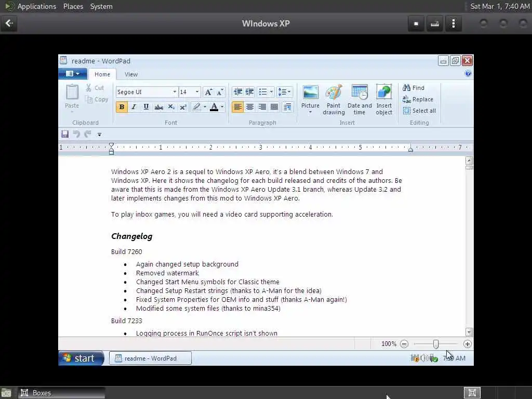This screenshot has width=532, height=399.
Task: Open the text color dropdown arrow
Action: pos(222,107)
